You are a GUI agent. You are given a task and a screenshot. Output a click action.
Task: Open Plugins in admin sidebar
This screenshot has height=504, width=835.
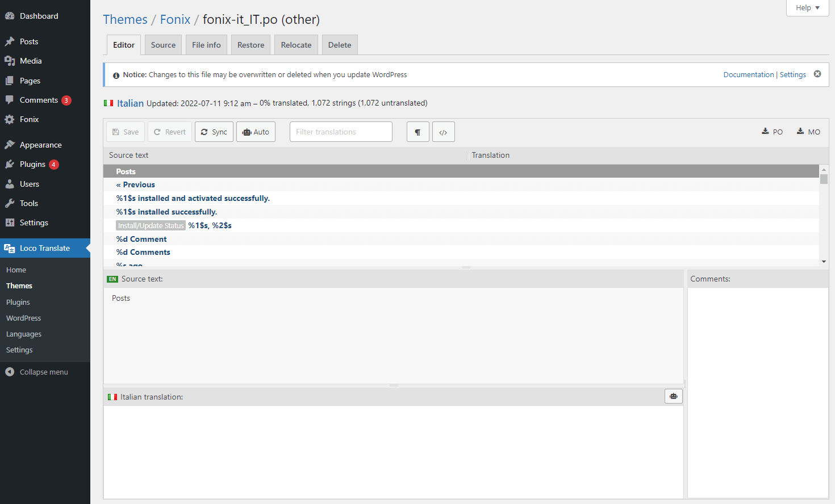pyautogui.click(x=32, y=165)
